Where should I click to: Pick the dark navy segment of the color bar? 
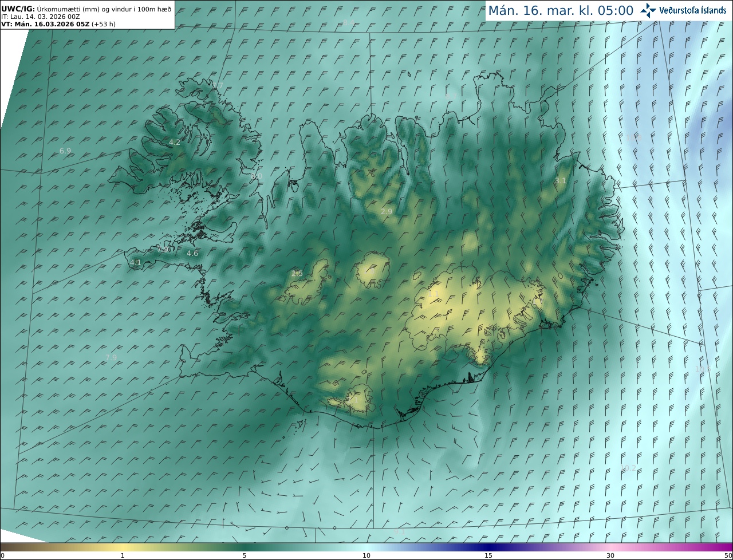[x=488, y=547]
